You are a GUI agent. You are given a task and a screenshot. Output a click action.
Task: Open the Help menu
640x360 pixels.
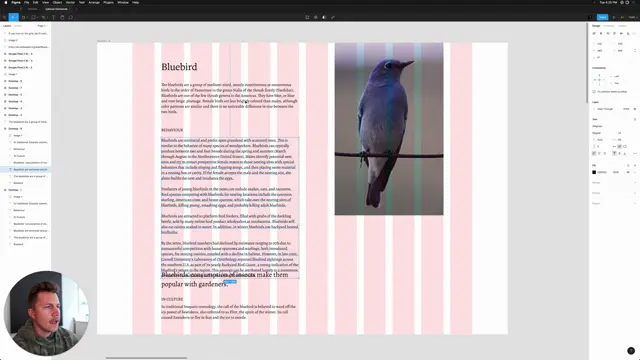point(135,2)
